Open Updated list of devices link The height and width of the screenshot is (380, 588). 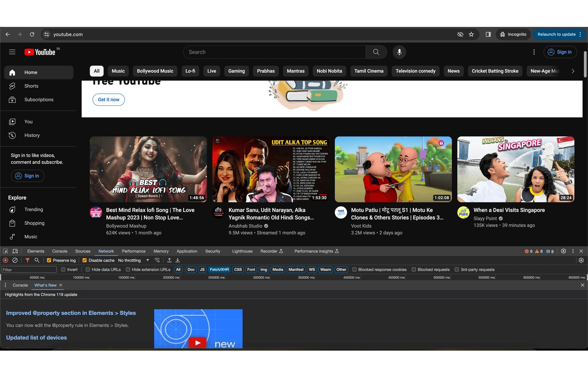click(36, 338)
